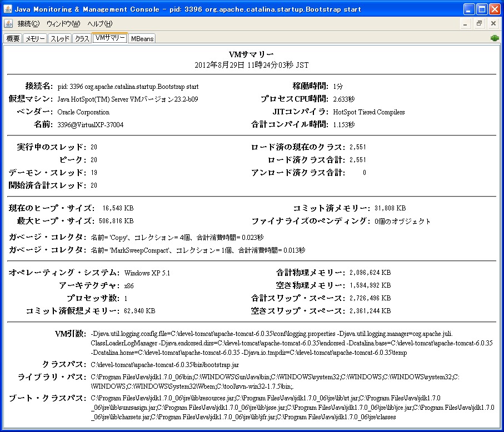Switch to the 概要 tab
504x432 pixels.
(x=13, y=38)
